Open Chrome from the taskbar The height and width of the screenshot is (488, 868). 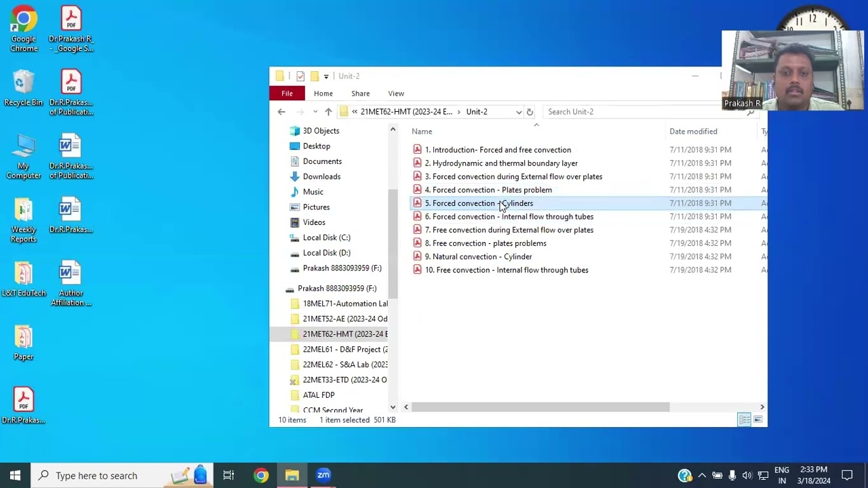[x=261, y=476]
